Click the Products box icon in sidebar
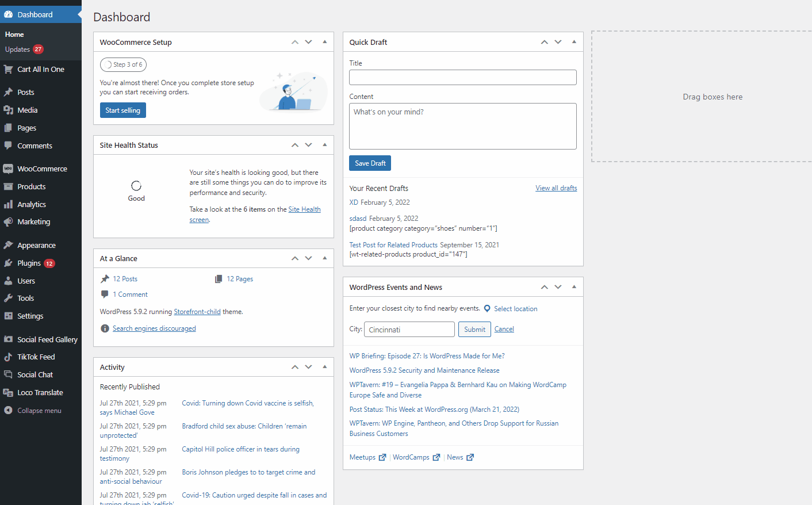Screen dimensions: 812x505 point(8,186)
